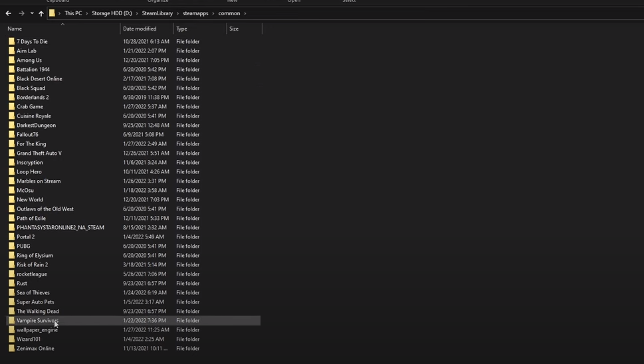Screen dimensions: 644x364
Task: Navigate to SteamLibrary breadcrumb
Action: coord(158,13)
